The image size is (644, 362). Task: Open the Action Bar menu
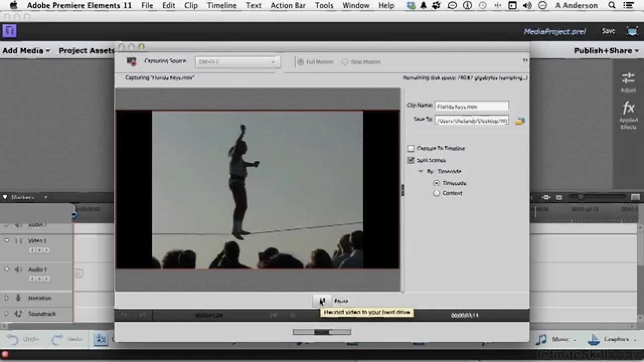coord(288,6)
